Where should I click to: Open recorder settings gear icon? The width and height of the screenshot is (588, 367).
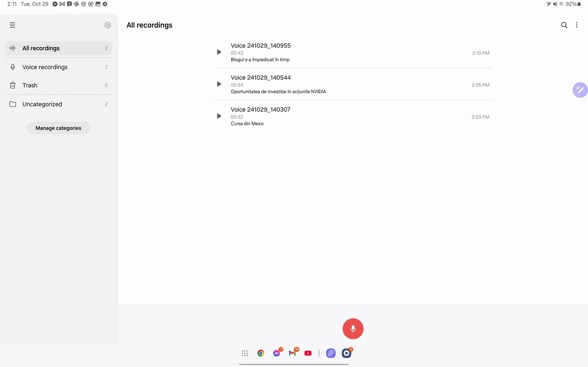click(108, 25)
